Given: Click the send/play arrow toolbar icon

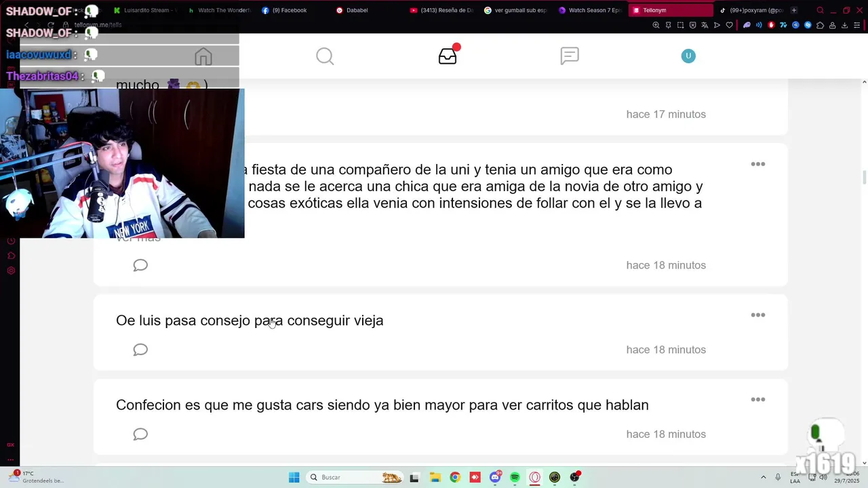Looking at the screenshot, I should 717,25.
